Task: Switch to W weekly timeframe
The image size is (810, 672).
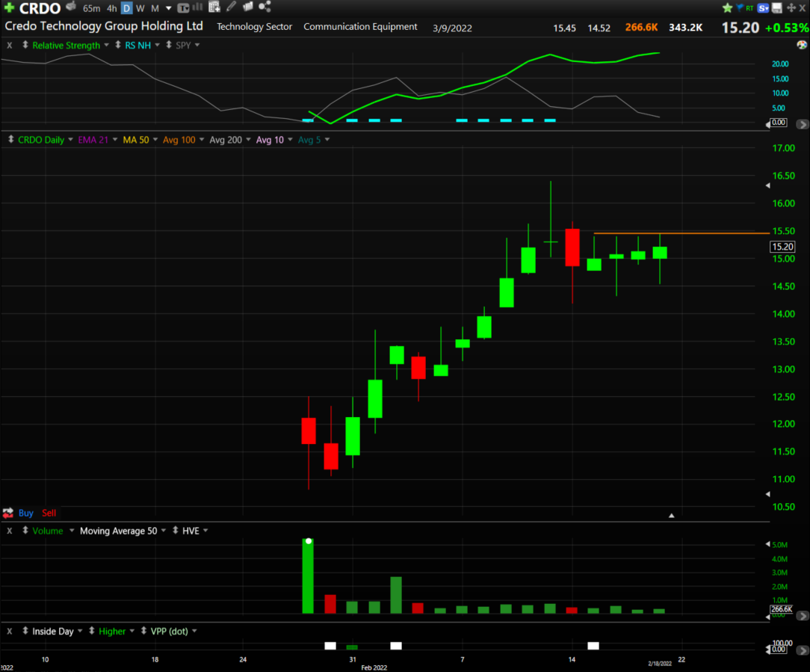Action: click(x=140, y=8)
